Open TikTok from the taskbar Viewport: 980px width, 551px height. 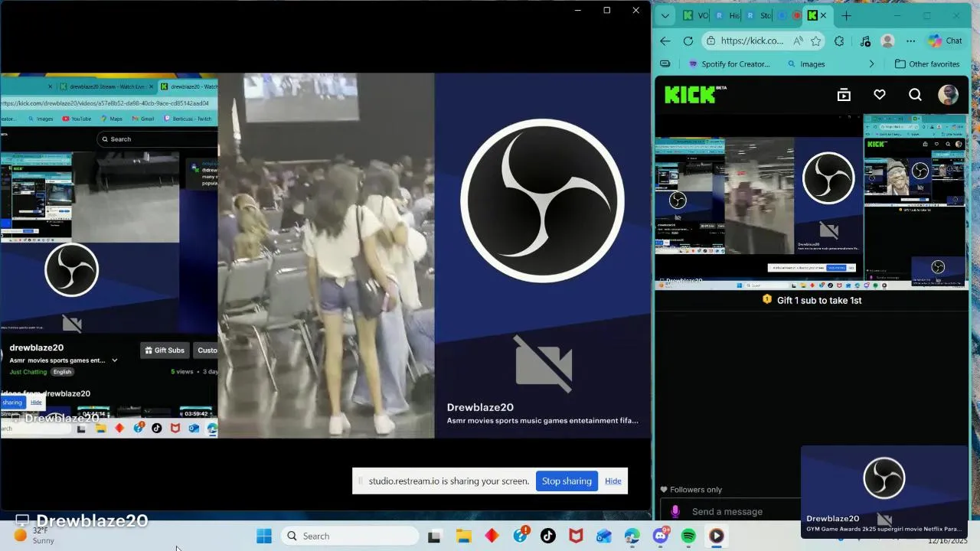click(x=548, y=536)
